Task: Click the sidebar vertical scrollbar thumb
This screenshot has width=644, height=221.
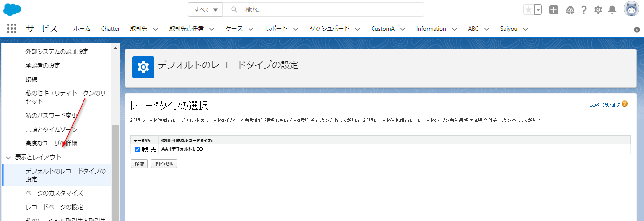Action: click(x=116, y=173)
